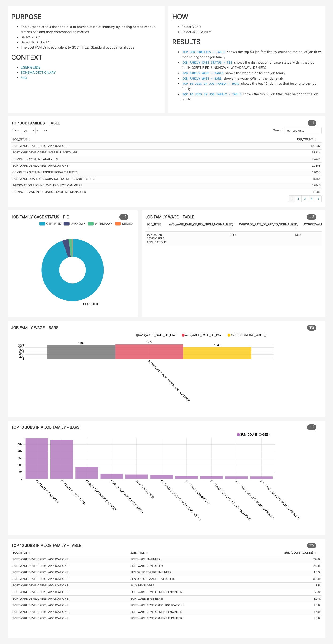Sort Top Job Families by JOB_COUNT column
333x644 pixels.
click(306, 139)
